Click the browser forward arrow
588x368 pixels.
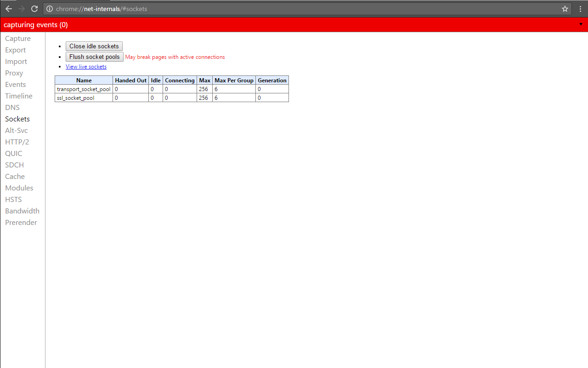point(21,9)
